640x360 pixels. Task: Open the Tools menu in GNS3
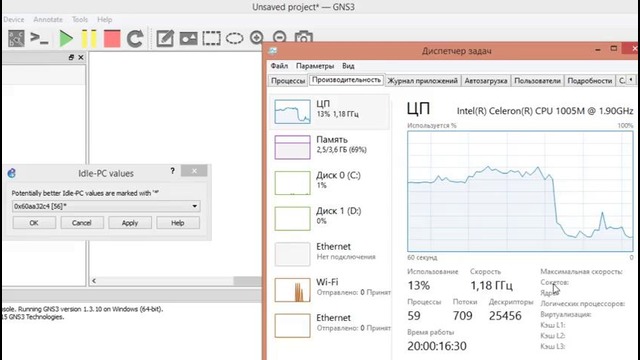pos(80,20)
